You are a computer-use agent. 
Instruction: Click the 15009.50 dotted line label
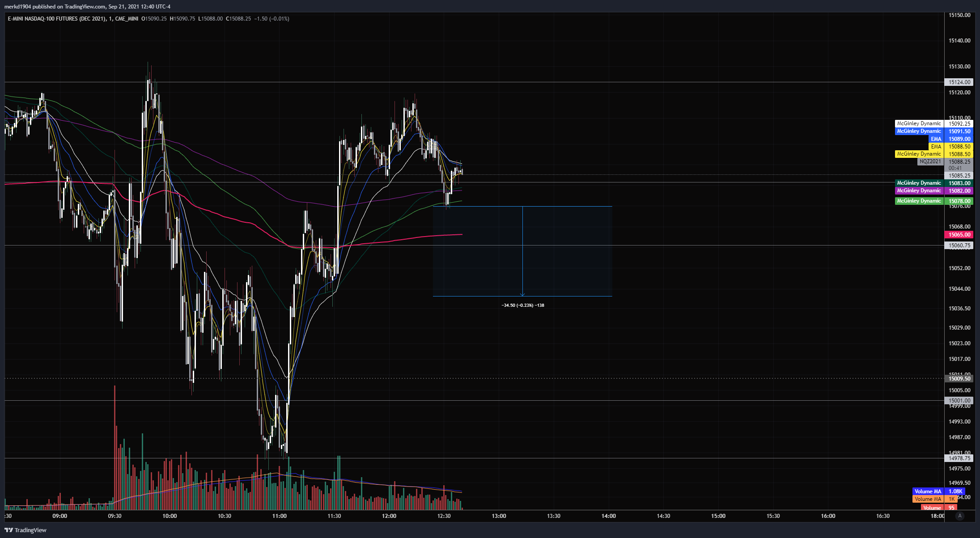point(959,378)
